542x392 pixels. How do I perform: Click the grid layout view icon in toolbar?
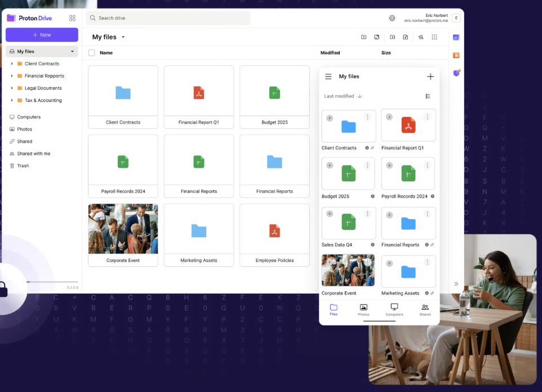coord(434,37)
